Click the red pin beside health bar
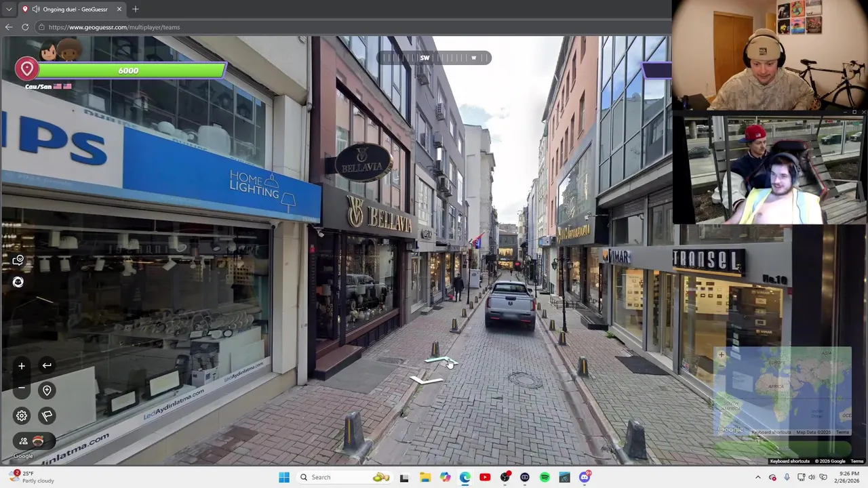The image size is (868, 488). [x=27, y=68]
